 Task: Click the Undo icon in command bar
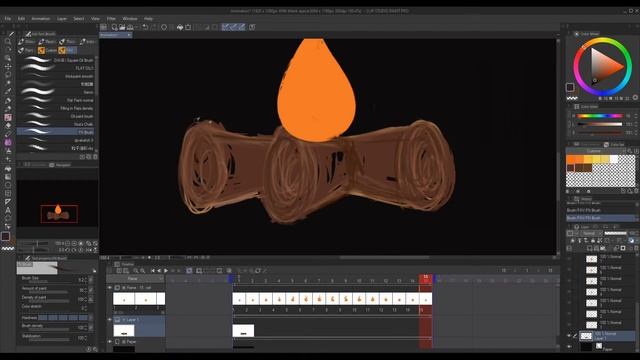point(145,27)
